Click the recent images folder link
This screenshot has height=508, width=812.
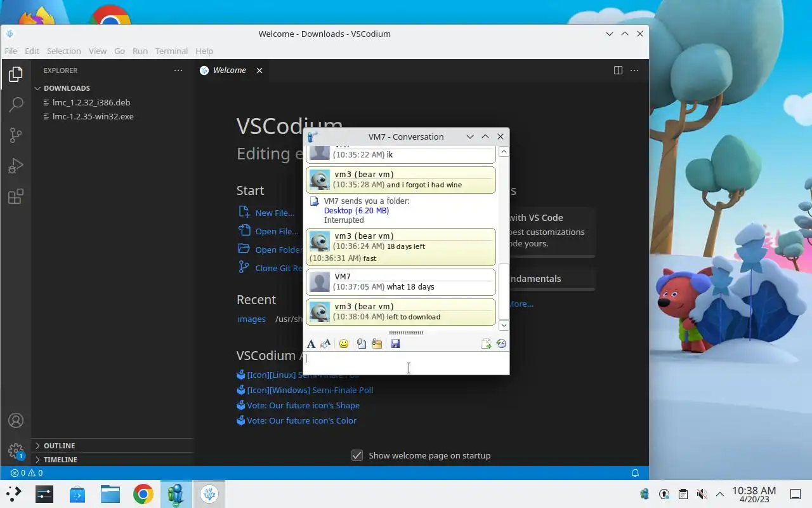pos(252,319)
